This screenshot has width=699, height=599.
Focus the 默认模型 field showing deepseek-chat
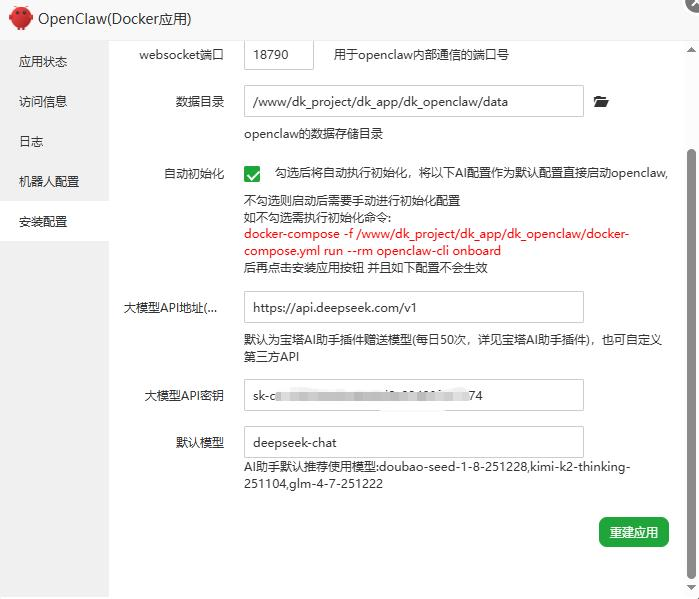414,442
